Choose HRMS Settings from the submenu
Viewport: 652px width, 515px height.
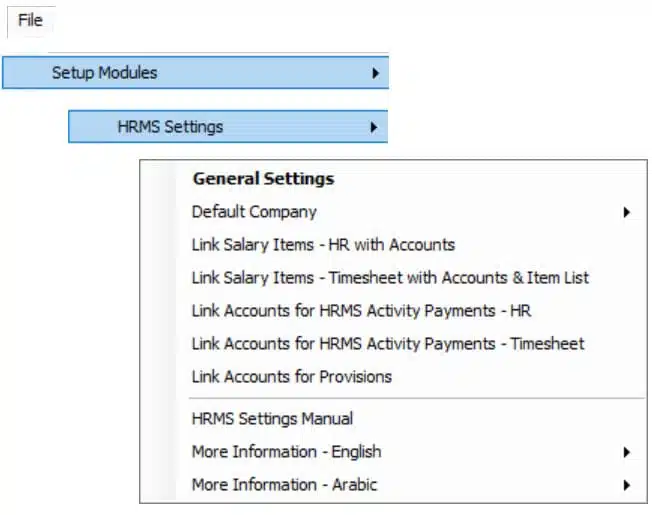point(228,127)
